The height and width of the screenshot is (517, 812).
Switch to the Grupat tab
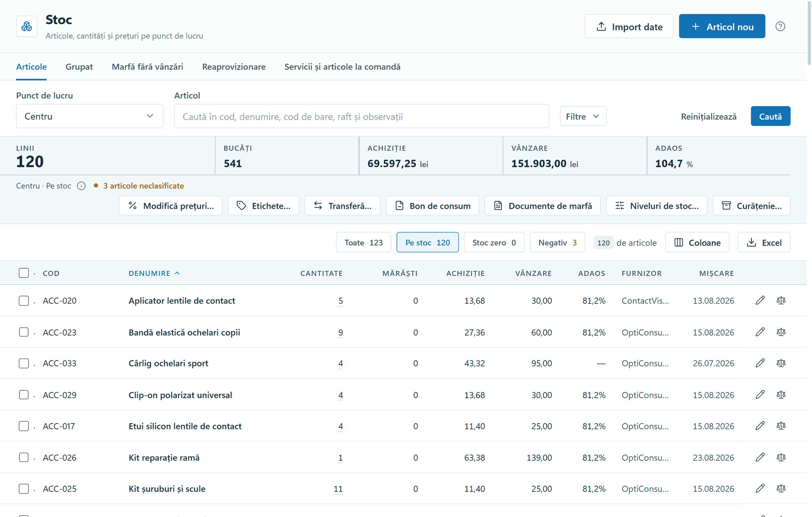[x=79, y=67]
